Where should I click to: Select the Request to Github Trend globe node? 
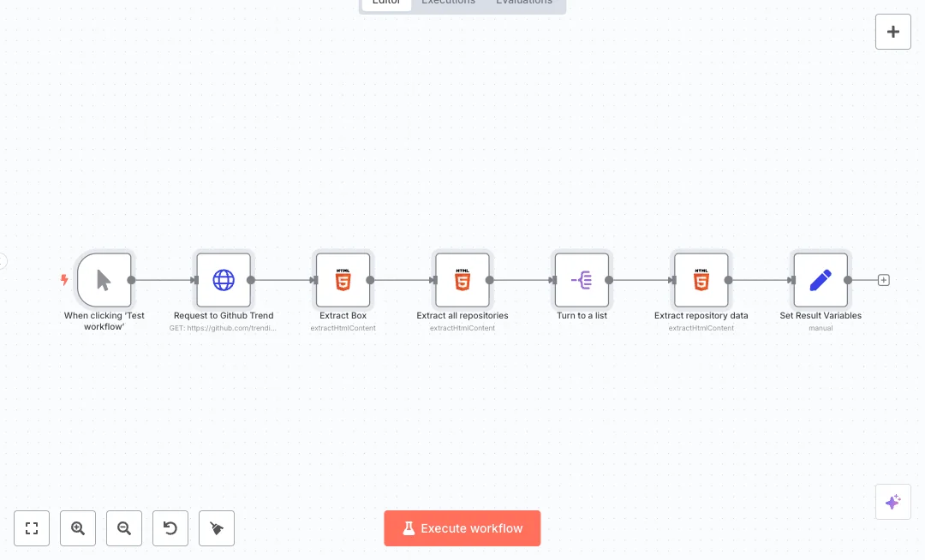point(224,280)
